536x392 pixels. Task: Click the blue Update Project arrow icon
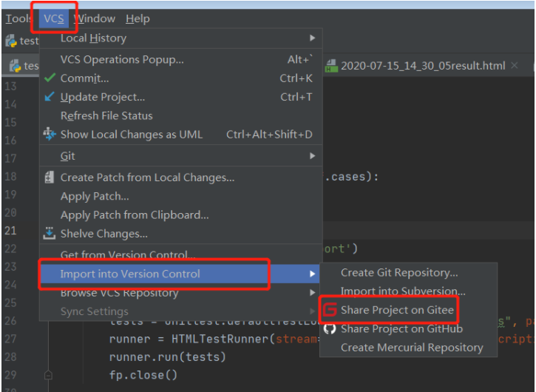(50, 96)
